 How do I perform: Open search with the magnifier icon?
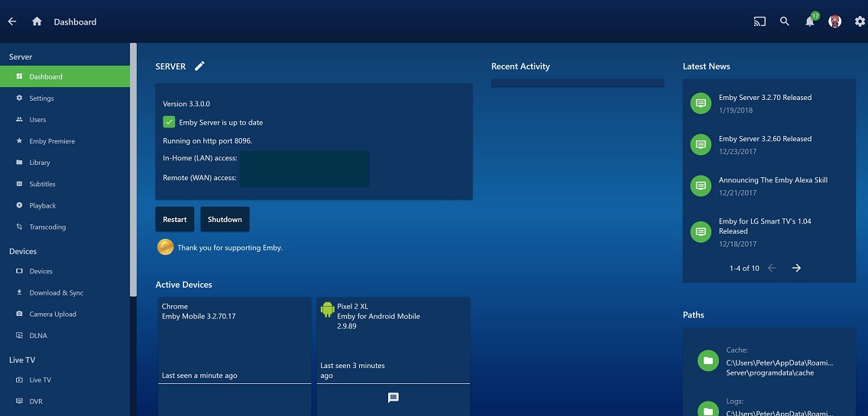pos(785,22)
